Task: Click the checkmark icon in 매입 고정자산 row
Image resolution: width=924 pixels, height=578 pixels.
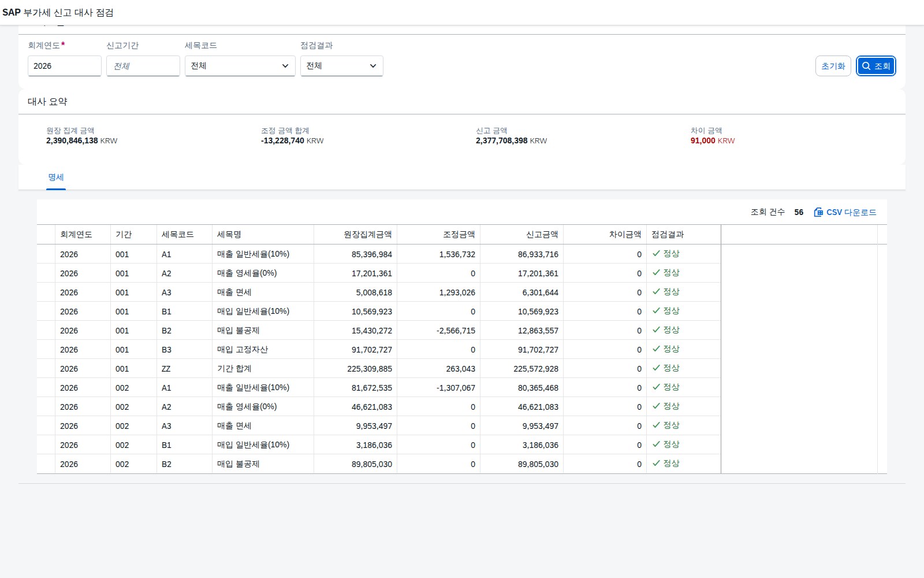Action: click(x=656, y=349)
